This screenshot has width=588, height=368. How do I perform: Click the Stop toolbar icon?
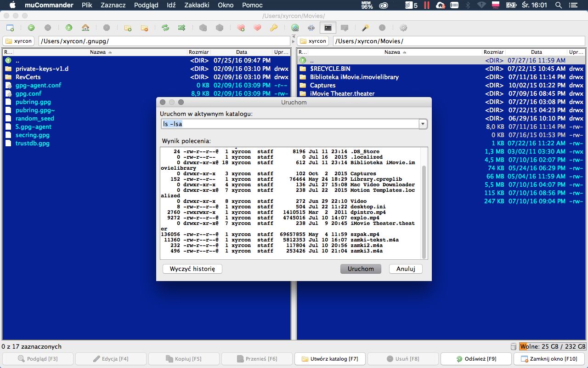(107, 28)
